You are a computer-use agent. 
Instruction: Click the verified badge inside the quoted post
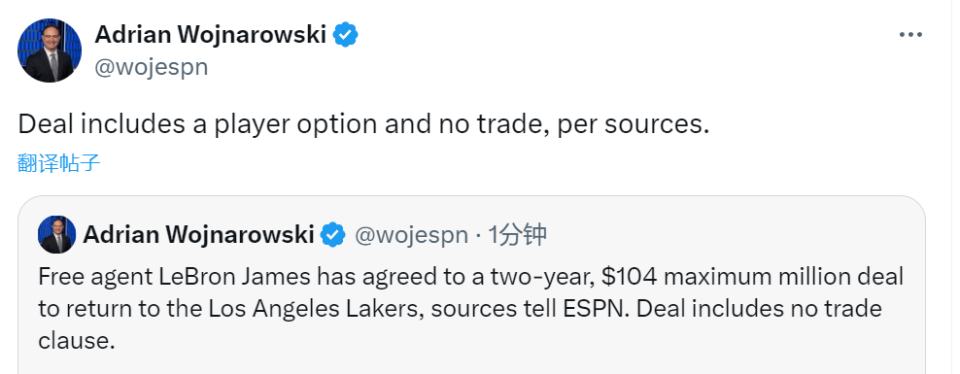click(x=333, y=234)
